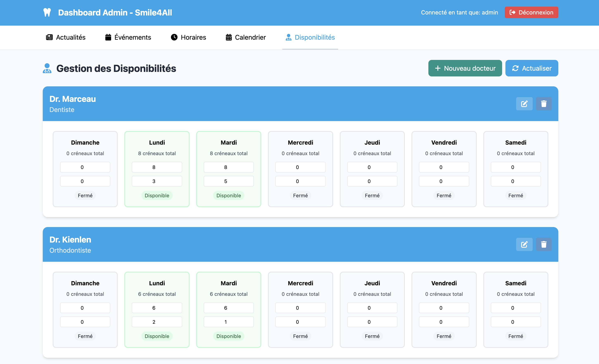
Task: Click the newspaper icon for Actualités
Action: (49, 37)
